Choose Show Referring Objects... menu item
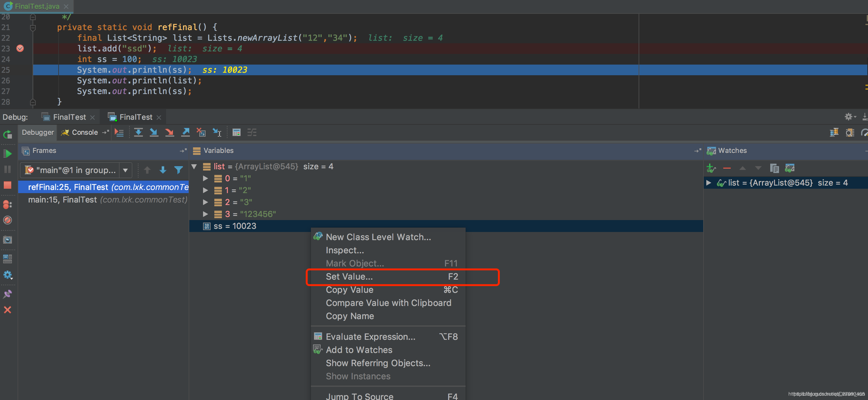Image resolution: width=868 pixels, height=400 pixels. (388, 363)
